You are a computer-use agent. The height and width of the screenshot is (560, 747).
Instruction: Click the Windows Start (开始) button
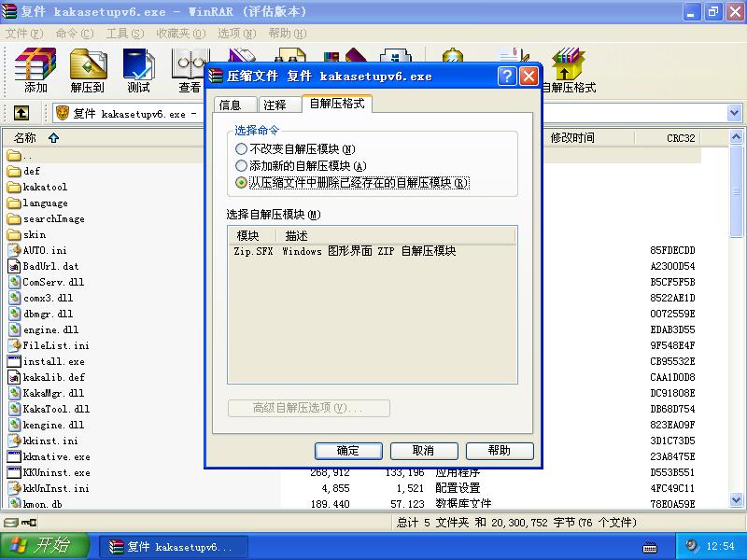point(45,546)
